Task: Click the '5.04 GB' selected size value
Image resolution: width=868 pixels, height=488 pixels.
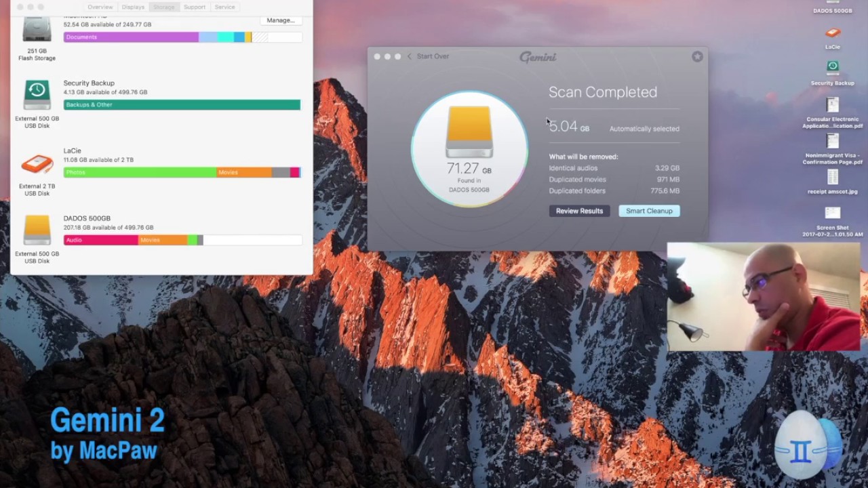Action: tap(569, 127)
